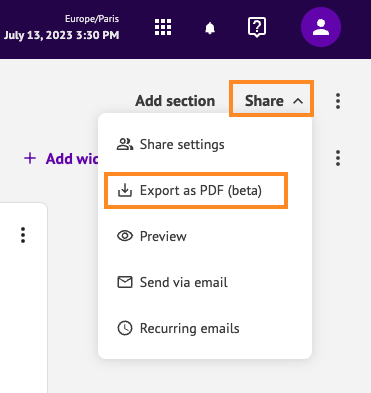Click the Add section button
The image size is (371, 393).
(x=175, y=101)
